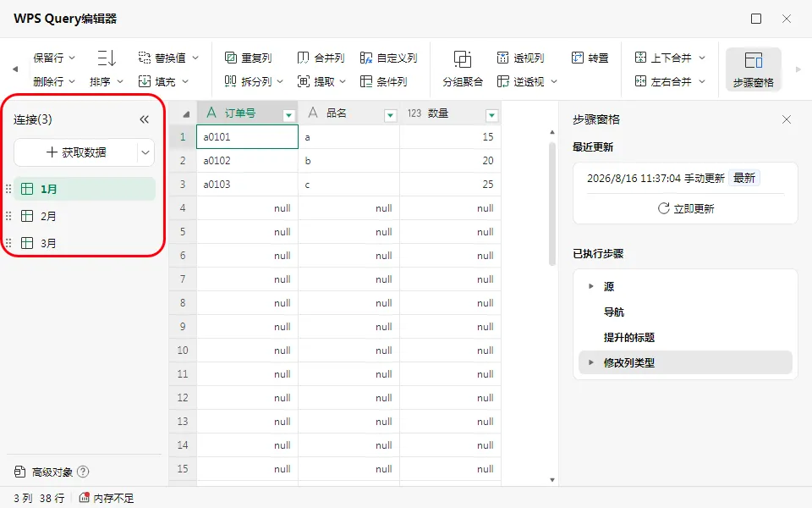Screen dimensions: 812x508
Task: Click the drag handle beside 3月
Action: [x=8, y=243]
